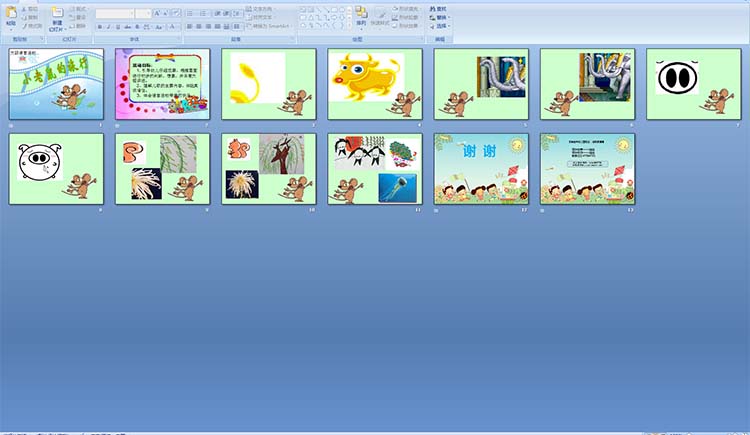Select slide 11 with jellyfish picture
The width and height of the screenshot is (750, 435).
point(375,169)
